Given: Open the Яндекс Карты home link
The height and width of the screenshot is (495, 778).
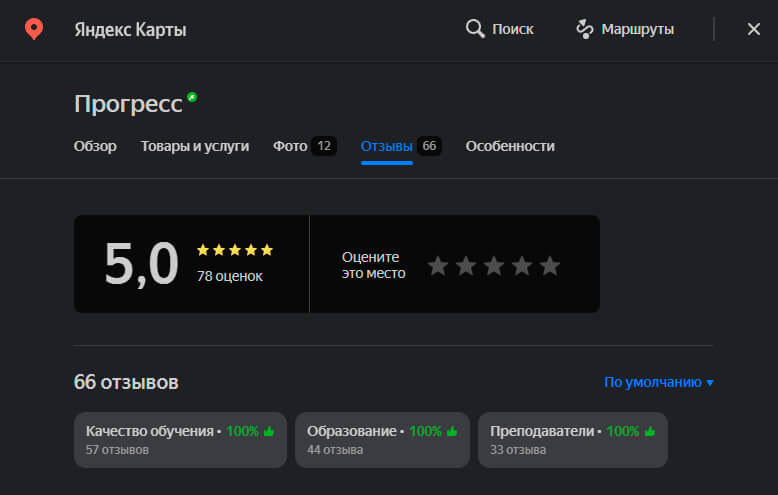Looking at the screenshot, I should coord(130,30).
